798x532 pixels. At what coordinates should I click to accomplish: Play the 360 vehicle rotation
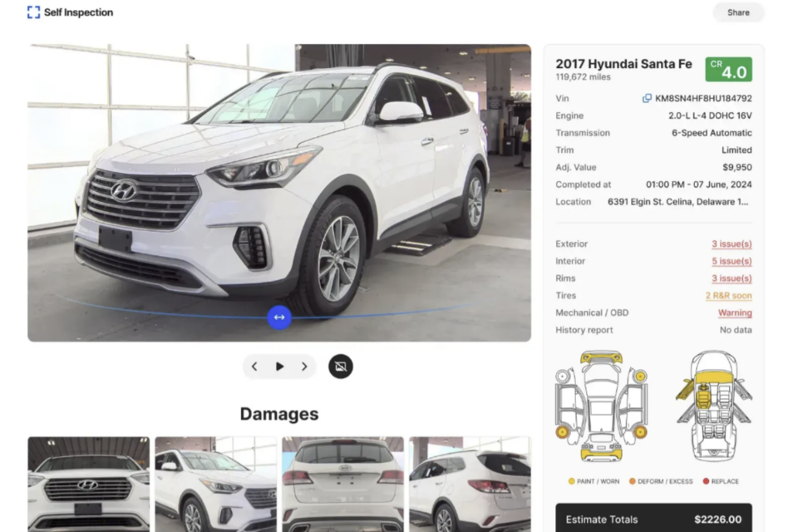pyautogui.click(x=279, y=367)
